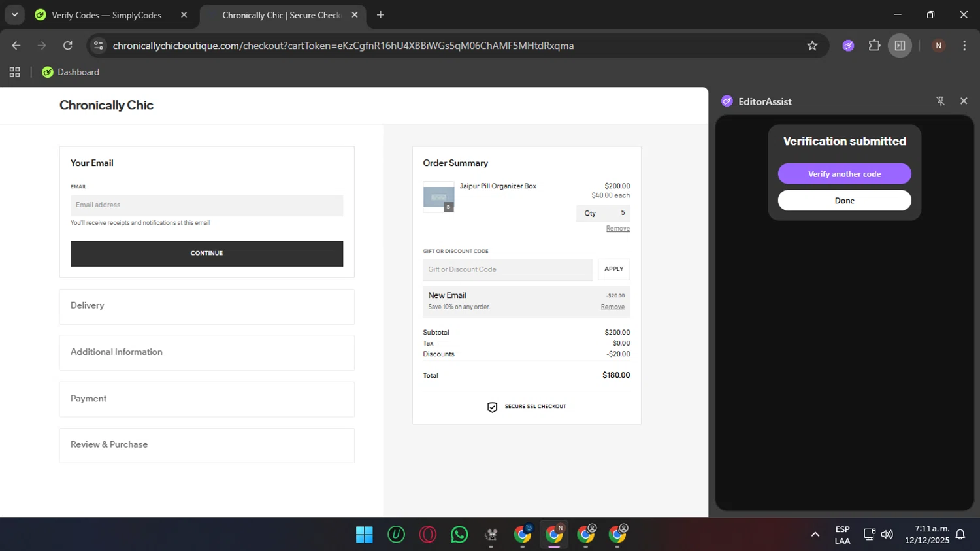Switch to the first Chrome taskbar window

tap(523, 535)
